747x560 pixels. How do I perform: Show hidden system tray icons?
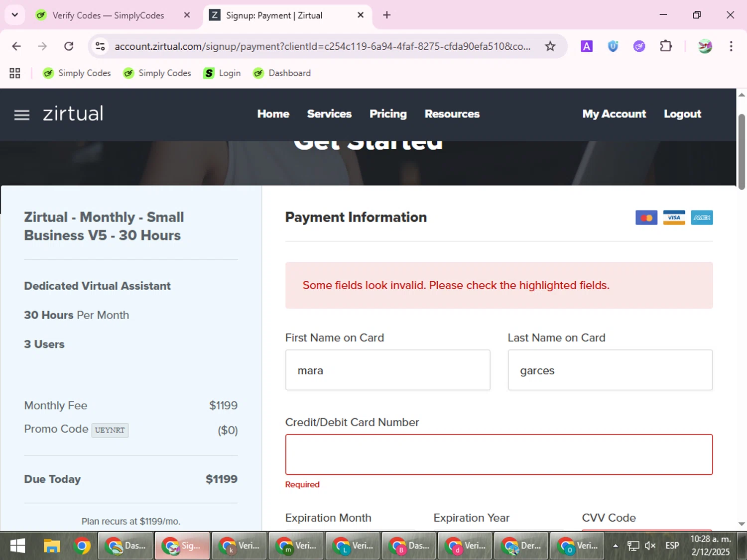(616, 546)
